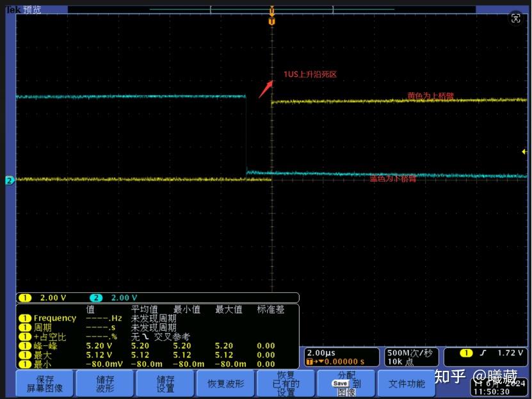Open the 文件功能 menu
Screen dimensions: 532x399
pyautogui.click(x=407, y=384)
